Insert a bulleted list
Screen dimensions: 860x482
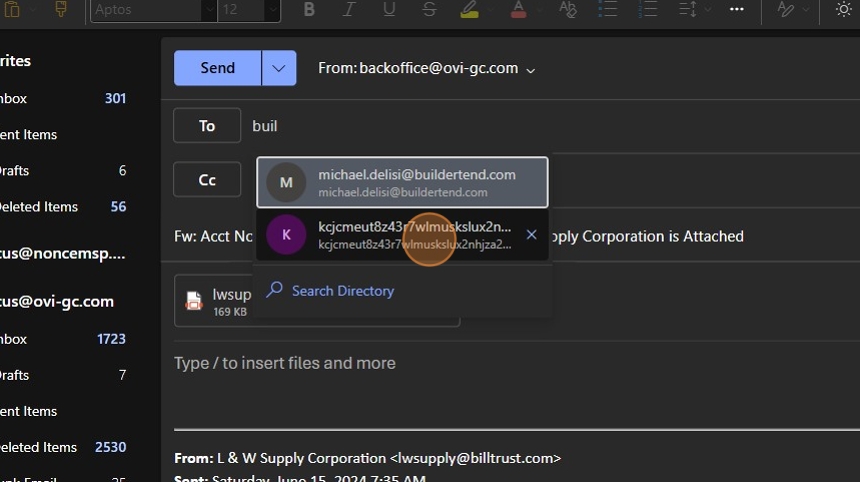pos(607,9)
